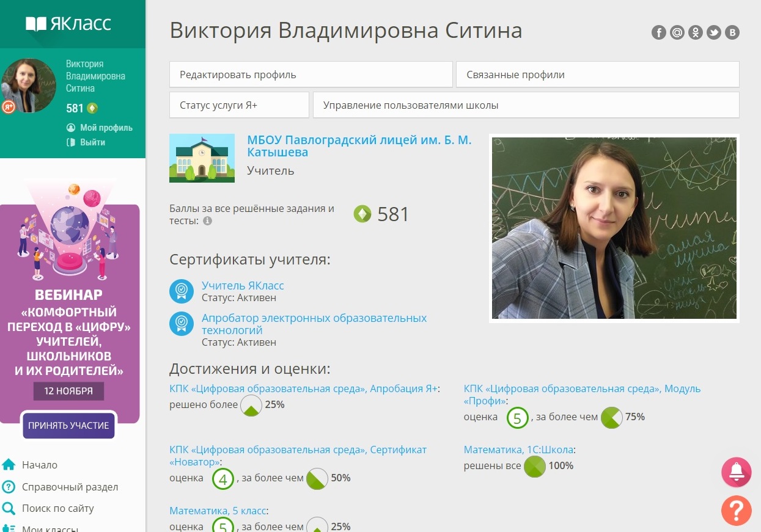Click Выйти to log out
761x532 pixels.
(92, 142)
